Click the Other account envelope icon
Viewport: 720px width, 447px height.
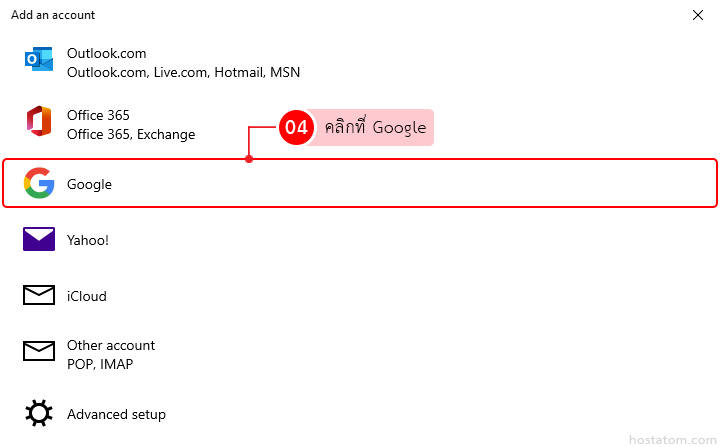tap(39, 352)
